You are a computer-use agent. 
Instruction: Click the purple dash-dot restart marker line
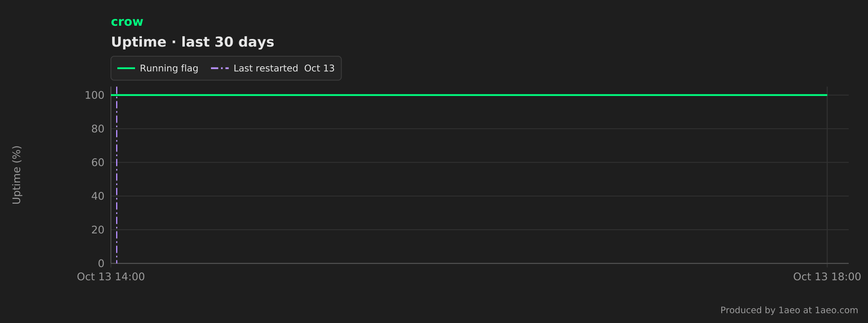pos(117,177)
